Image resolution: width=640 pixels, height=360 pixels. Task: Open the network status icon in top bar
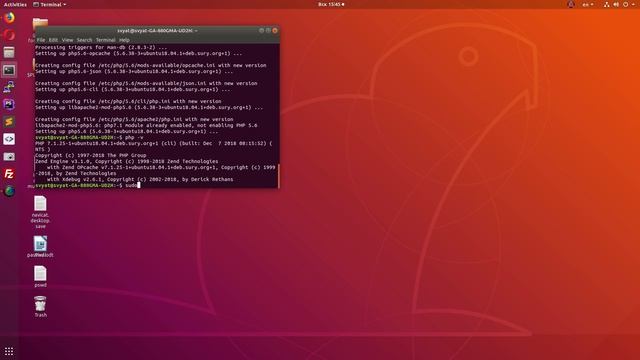pos(607,4)
